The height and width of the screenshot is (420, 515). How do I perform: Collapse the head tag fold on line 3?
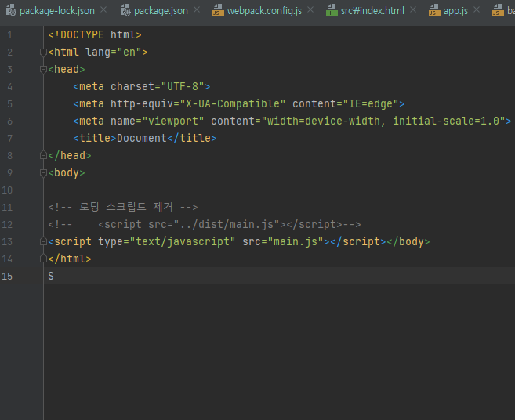pos(43,70)
